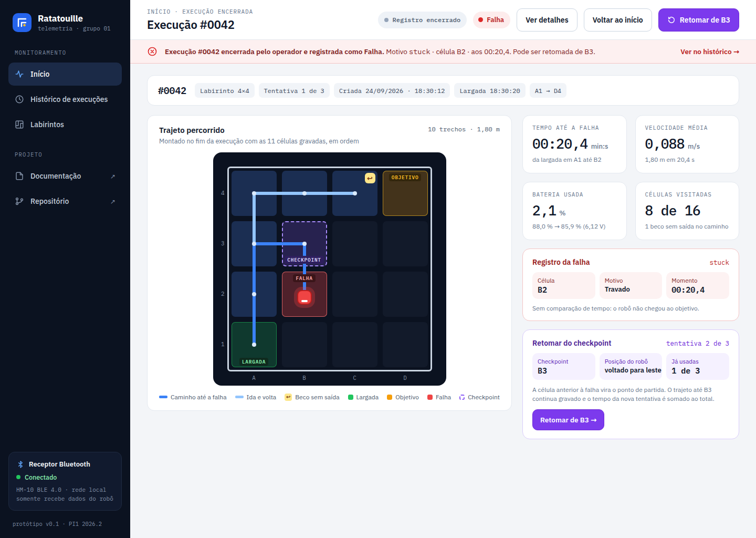Click the Início breadcrumb
The height and width of the screenshot is (538, 756).
tap(159, 12)
